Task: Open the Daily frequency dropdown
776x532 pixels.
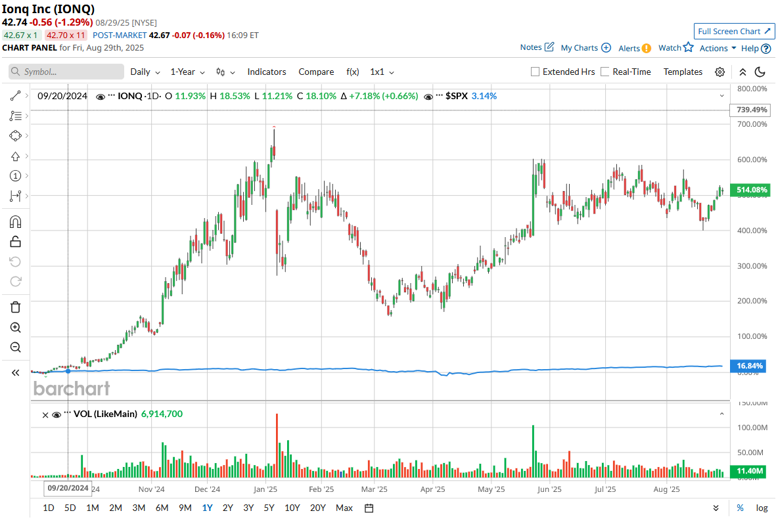Action: (145, 72)
